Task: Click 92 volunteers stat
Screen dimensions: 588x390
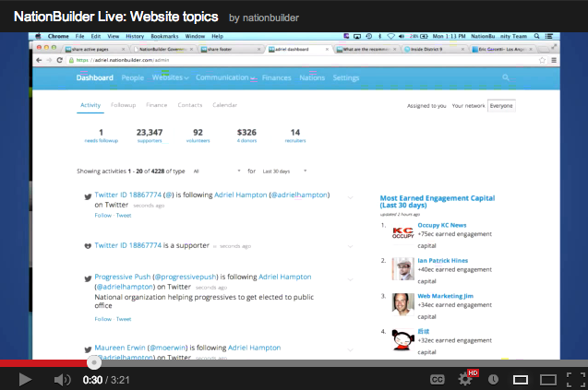Action: (198, 136)
